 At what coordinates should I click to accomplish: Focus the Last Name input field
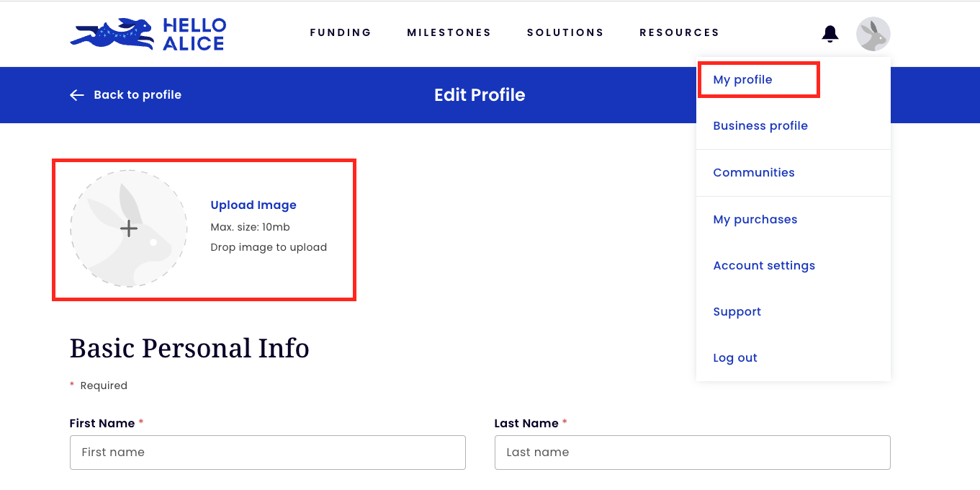(693, 453)
